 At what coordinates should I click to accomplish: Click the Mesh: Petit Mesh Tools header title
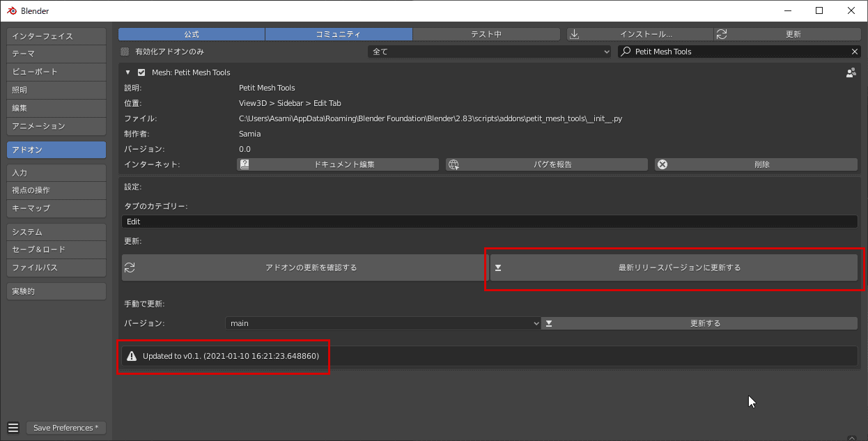(x=191, y=72)
